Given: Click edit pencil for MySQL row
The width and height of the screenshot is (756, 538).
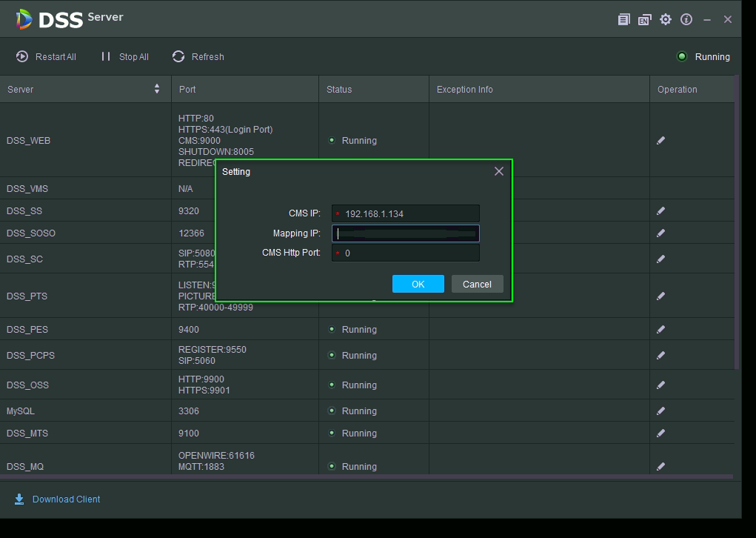Looking at the screenshot, I should (x=660, y=411).
